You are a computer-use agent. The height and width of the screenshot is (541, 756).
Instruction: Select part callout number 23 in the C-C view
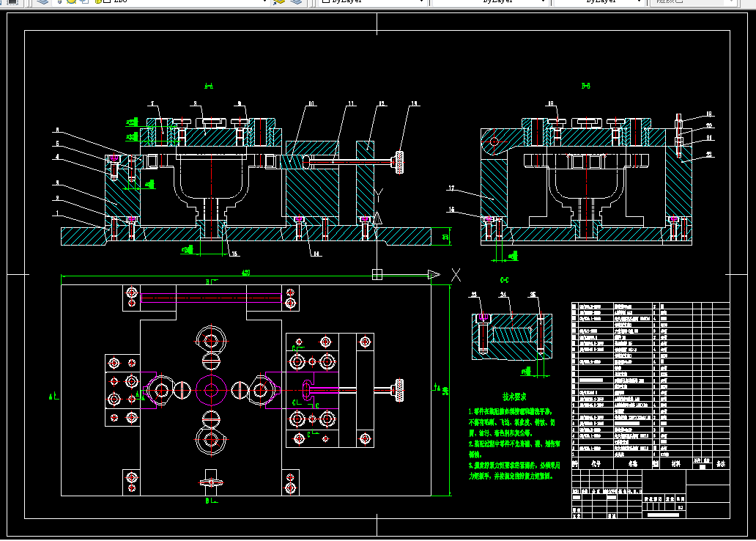pyautogui.click(x=474, y=295)
